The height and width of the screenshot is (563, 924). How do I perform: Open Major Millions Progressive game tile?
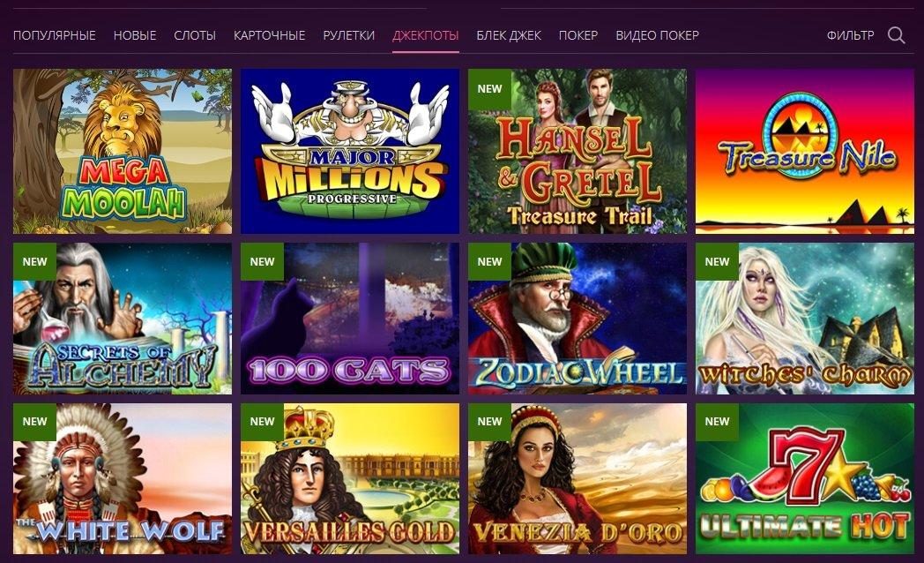click(x=350, y=152)
